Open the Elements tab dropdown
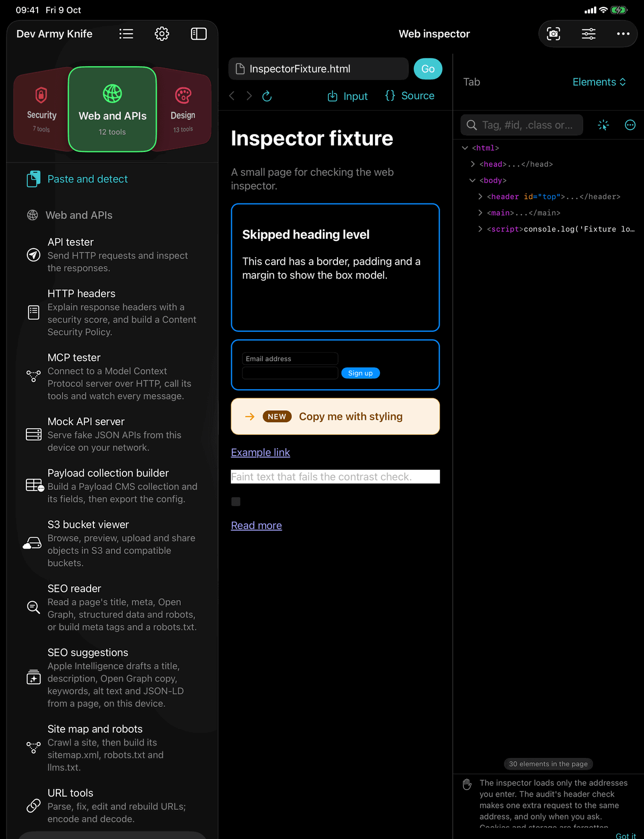The height and width of the screenshot is (839, 644). 599,82
